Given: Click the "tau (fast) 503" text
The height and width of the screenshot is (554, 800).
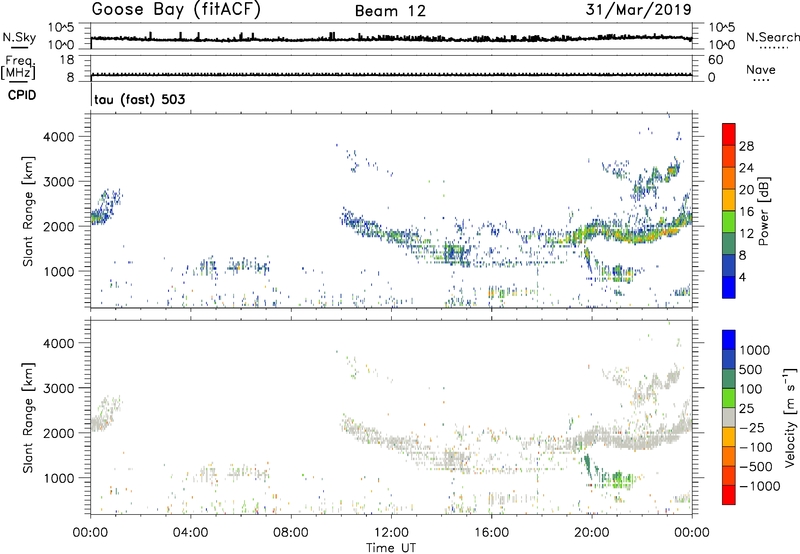Looking at the screenshot, I should (139, 99).
